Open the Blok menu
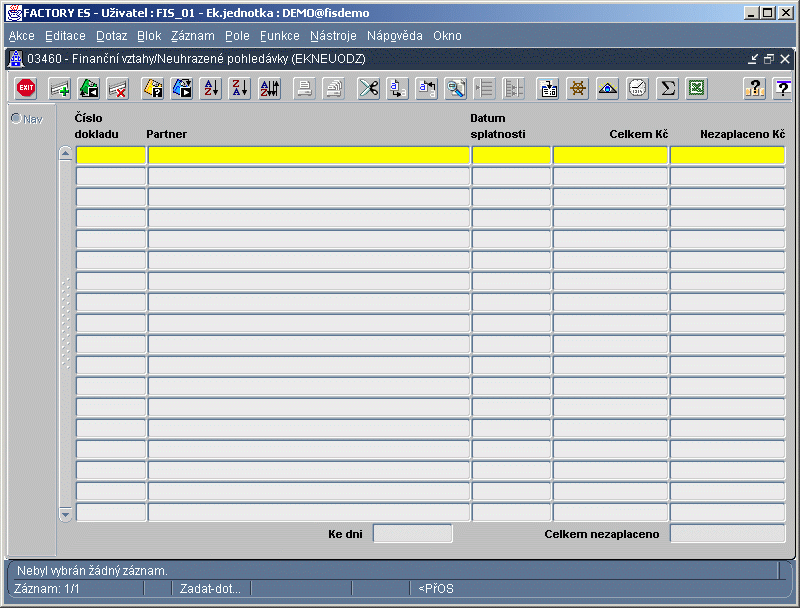The width and height of the screenshot is (800, 608). coord(149,36)
